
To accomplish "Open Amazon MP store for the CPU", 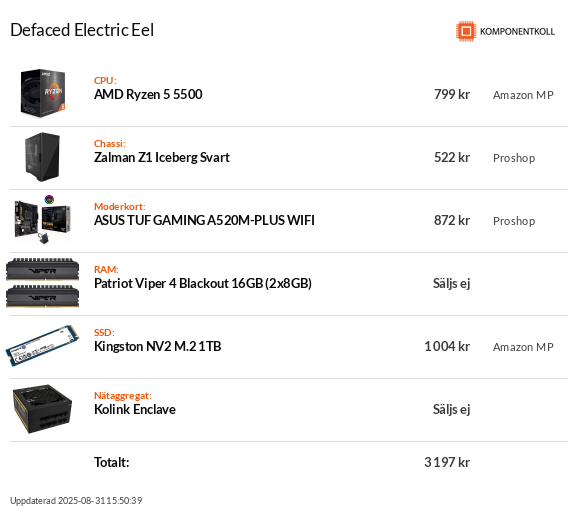I will pyautogui.click(x=523, y=95).
